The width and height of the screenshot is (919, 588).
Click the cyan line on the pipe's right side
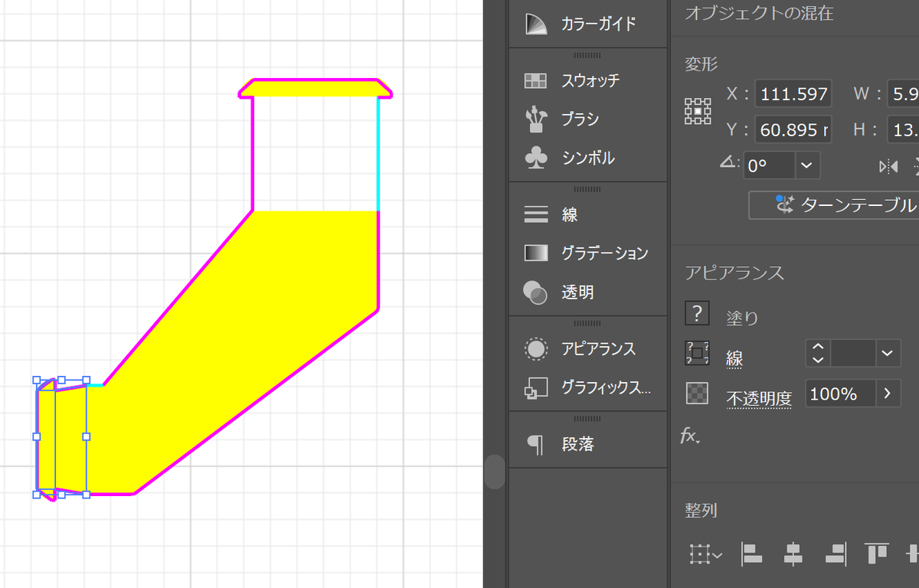378,153
